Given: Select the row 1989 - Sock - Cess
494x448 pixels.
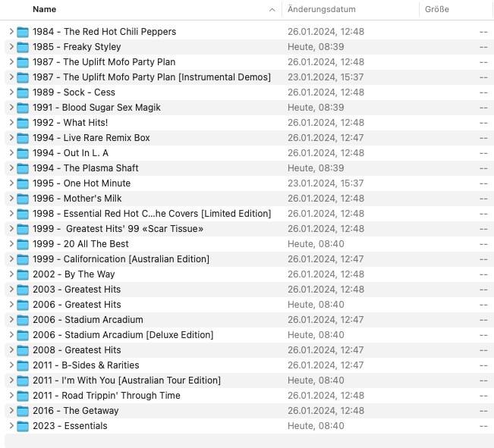Looking at the screenshot, I should (249, 92).
